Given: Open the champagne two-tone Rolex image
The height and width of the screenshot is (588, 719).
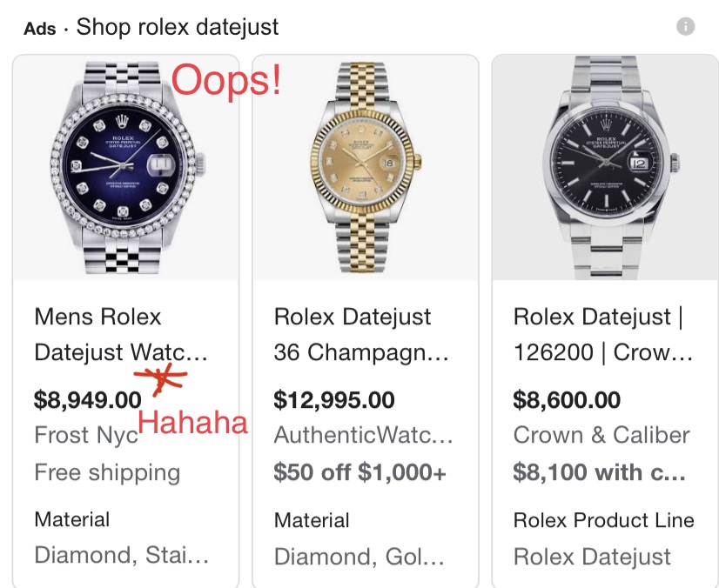Looking at the screenshot, I should [x=366, y=167].
